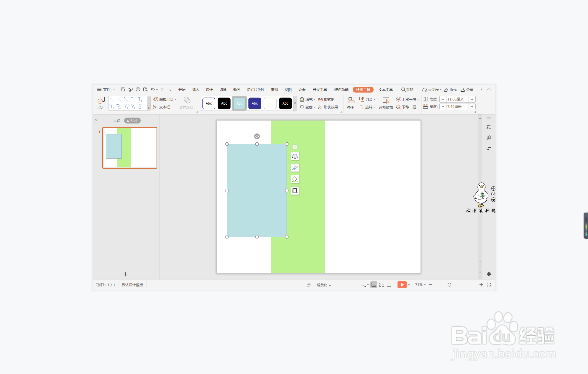Click the Save icon in quick access toolbar
This screenshot has width=588, height=374.
tap(123, 90)
